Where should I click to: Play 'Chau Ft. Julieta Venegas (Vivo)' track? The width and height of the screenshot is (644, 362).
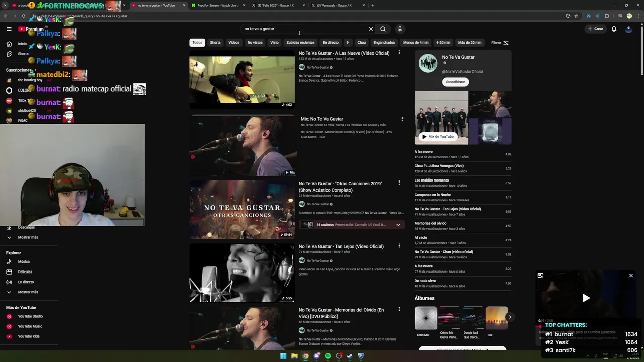(462, 168)
